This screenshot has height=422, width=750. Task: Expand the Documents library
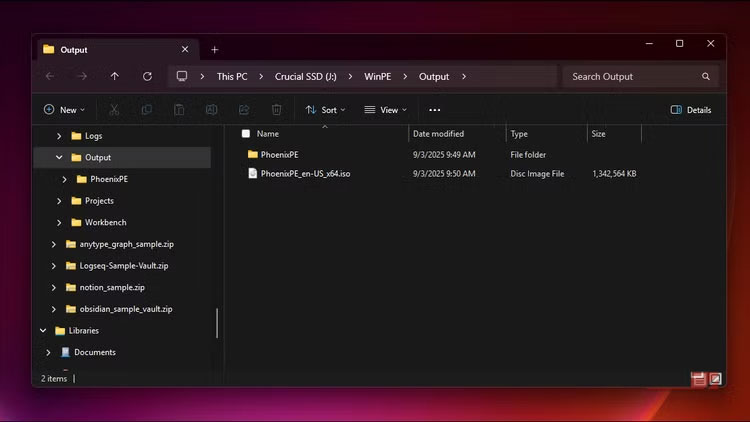[48, 353]
